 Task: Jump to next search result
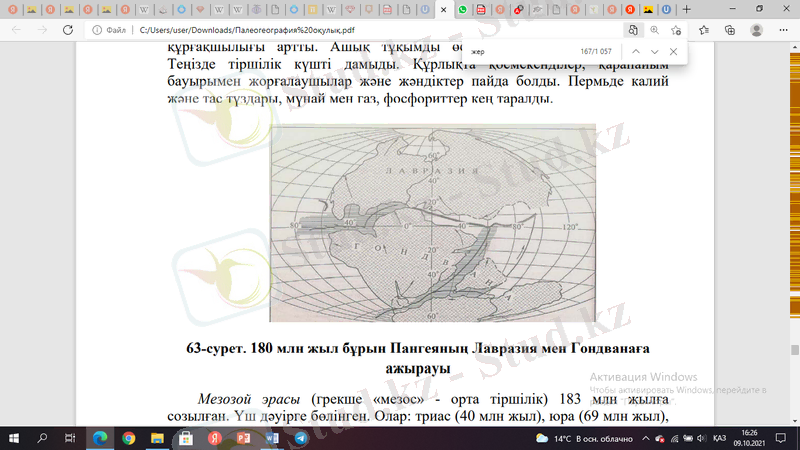pos(654,51)
